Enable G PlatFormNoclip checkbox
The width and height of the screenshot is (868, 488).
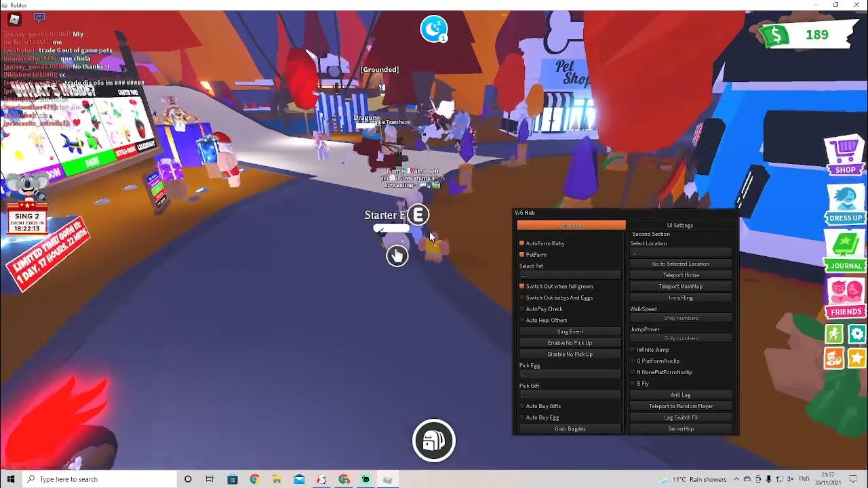tap(633, 361)
